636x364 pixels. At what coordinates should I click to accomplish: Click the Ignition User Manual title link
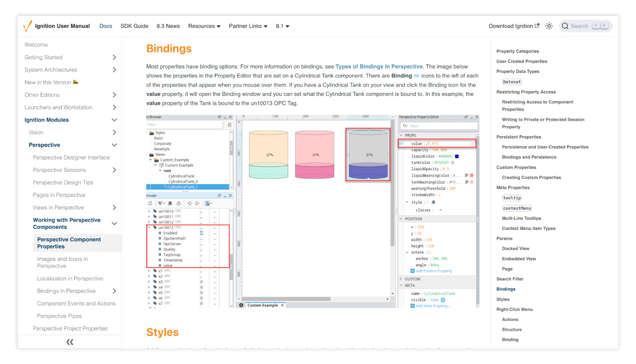[62, 26]
